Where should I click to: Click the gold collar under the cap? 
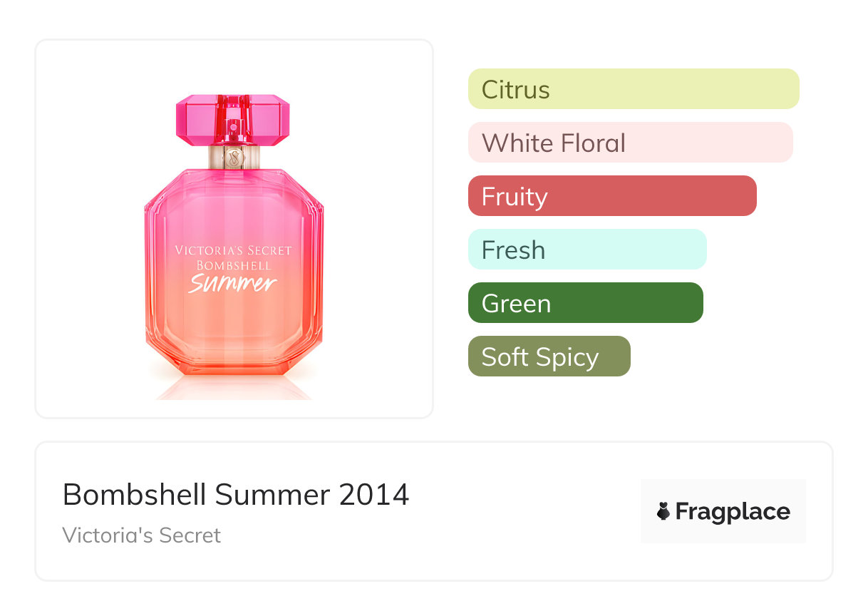(x=217, y=157)
